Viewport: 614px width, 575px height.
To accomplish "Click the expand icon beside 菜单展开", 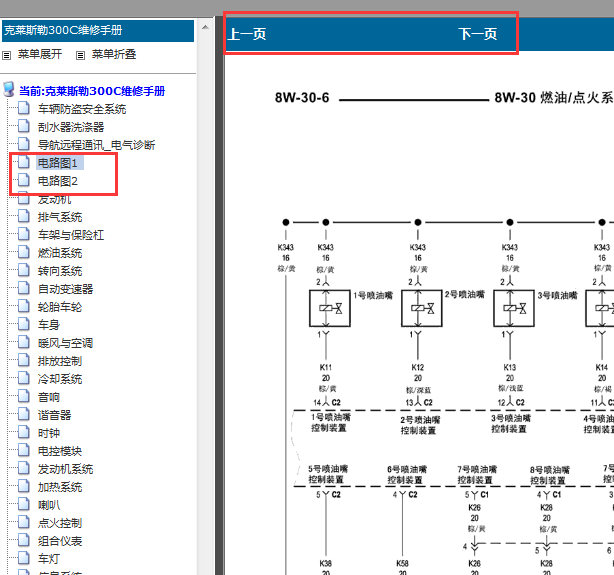I will [7, 55].
